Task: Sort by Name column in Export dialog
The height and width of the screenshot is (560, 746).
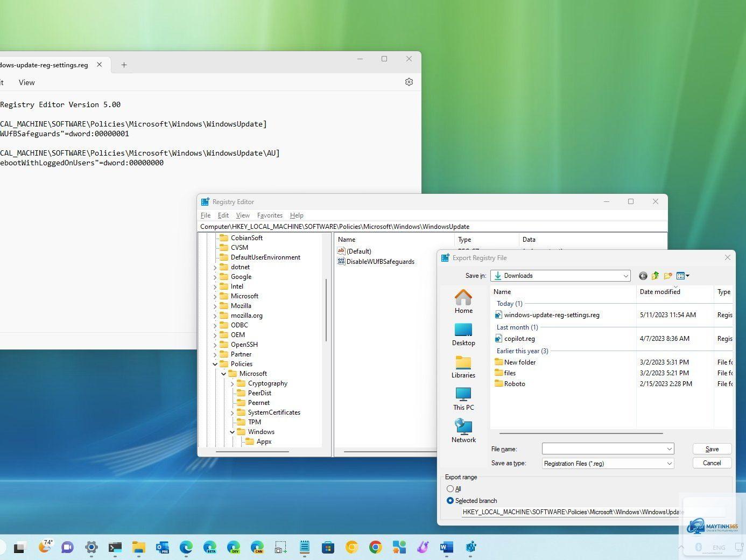Action: [x=563, y=292]
